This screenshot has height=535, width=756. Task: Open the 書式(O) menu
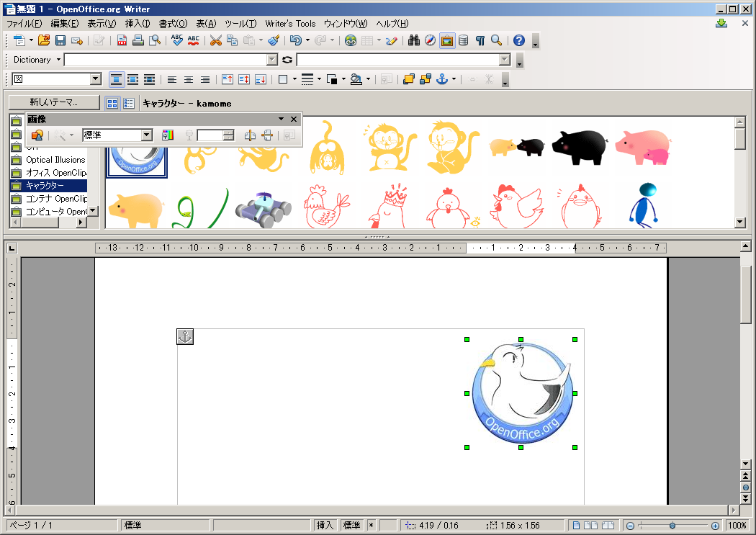click(173, 24)
